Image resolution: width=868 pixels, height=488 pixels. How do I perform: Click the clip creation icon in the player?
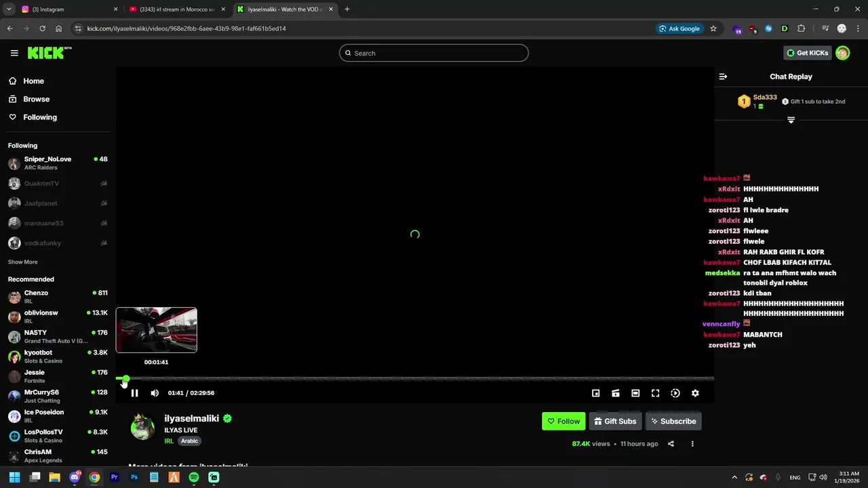616,393
